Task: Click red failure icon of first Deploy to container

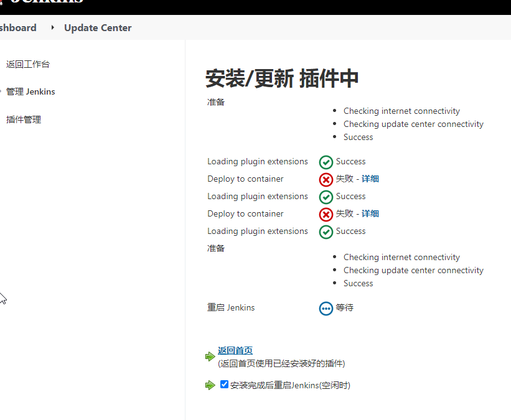Action: [326, 180]
